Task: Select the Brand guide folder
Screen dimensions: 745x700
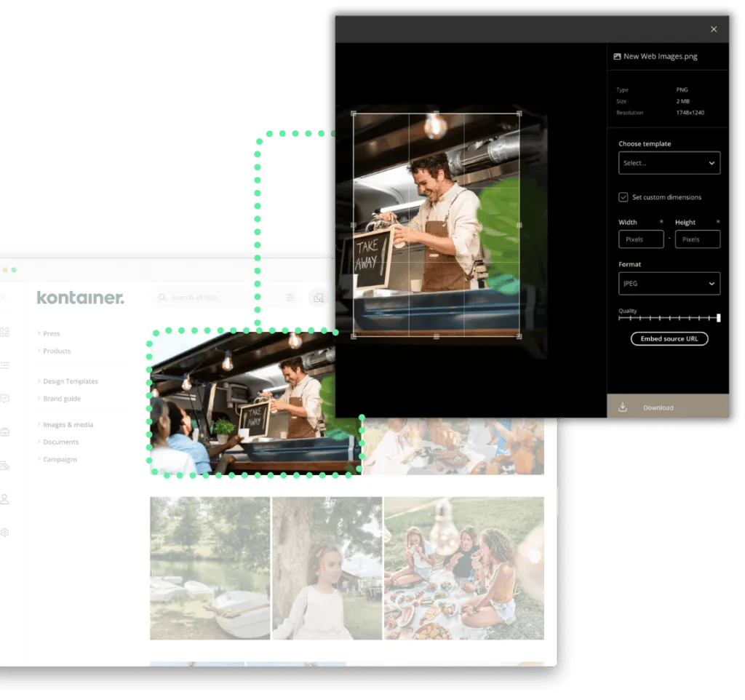Action: coord(62,399)
